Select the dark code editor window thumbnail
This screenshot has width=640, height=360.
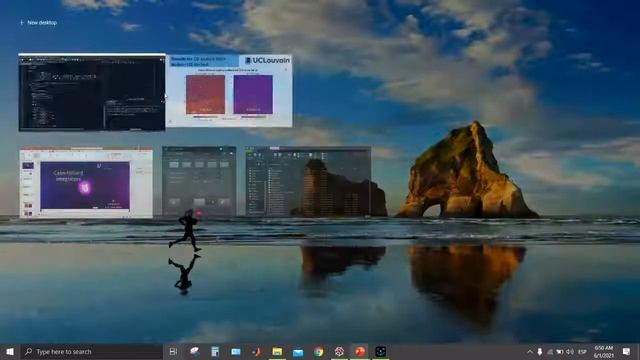(x=92, y=93)
